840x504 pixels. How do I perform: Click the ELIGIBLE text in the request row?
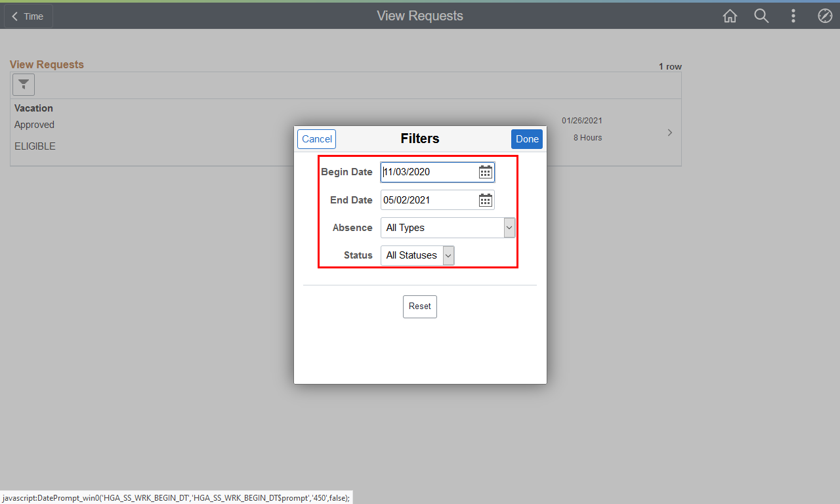[35, 146]
